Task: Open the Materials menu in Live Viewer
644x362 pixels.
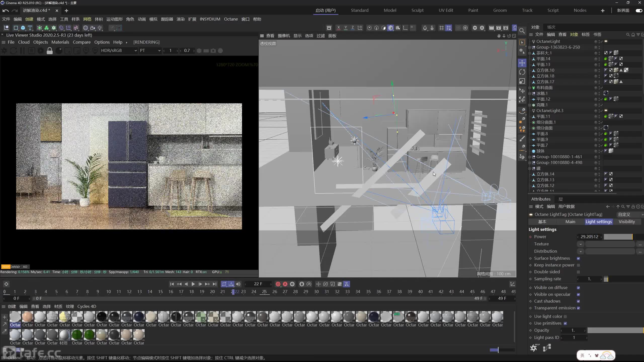Action: (x=60, y=42)
